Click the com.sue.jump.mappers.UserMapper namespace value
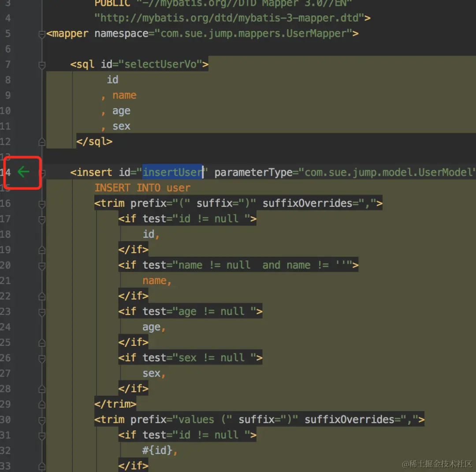 pyautogui.click(x=253, y=34)
